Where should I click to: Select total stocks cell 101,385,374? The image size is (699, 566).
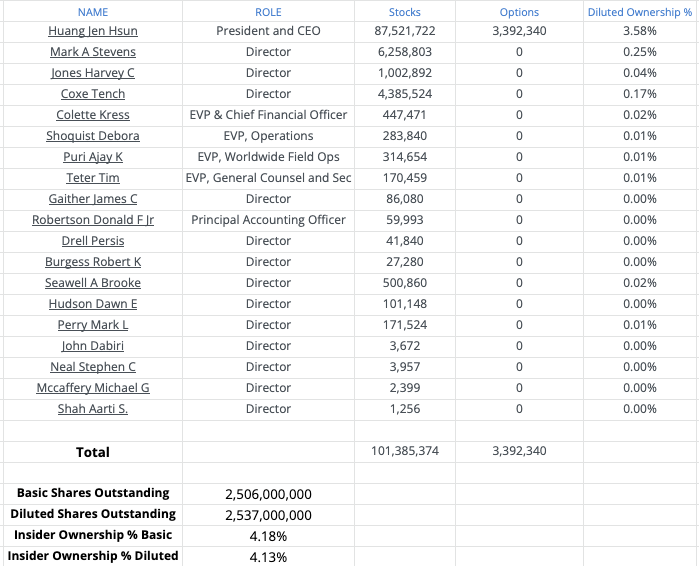tap(405, 451)
